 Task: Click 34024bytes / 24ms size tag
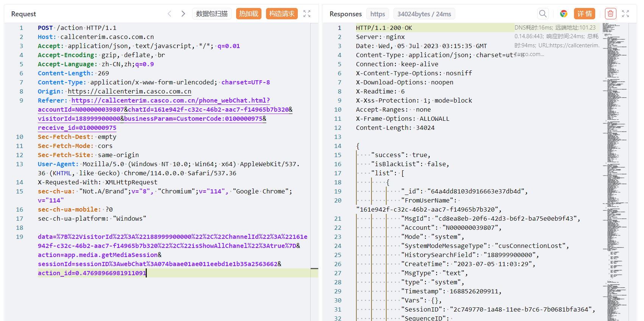coord(424,14)
